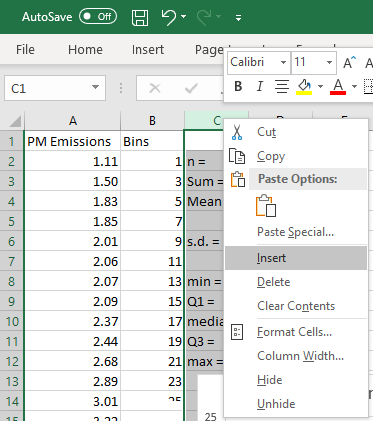Open the Customize Quick Access Toolbar arrow
Viewport: 373px width, 421px height.
(238, 18)
